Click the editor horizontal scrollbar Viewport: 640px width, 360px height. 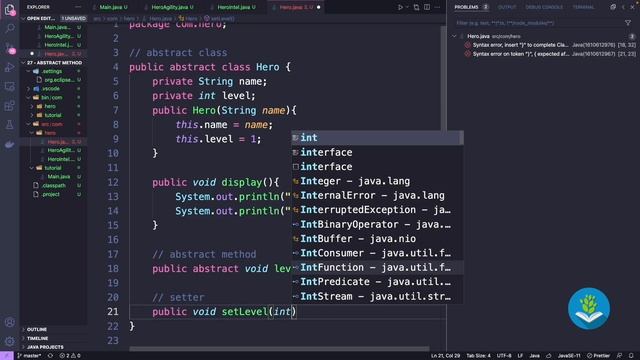click(x=279, y=349)
